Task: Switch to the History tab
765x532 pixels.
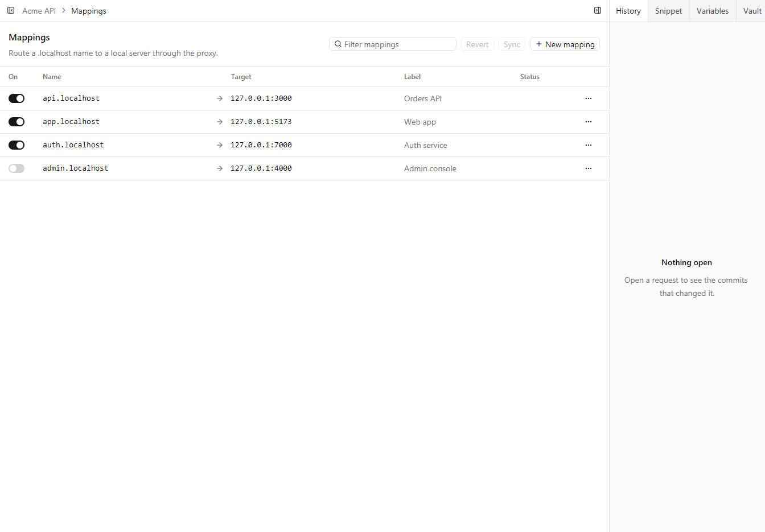Action: click(x=628, y=11)
